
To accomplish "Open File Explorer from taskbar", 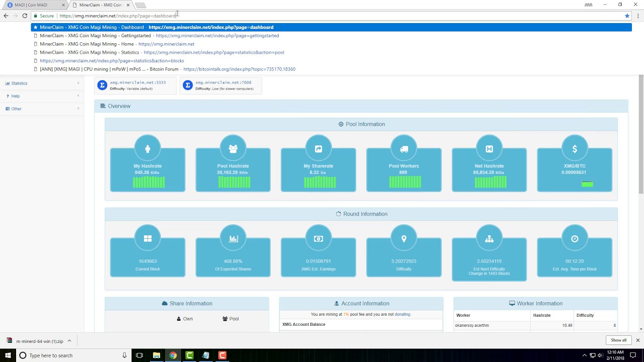I will coord(156,355).
